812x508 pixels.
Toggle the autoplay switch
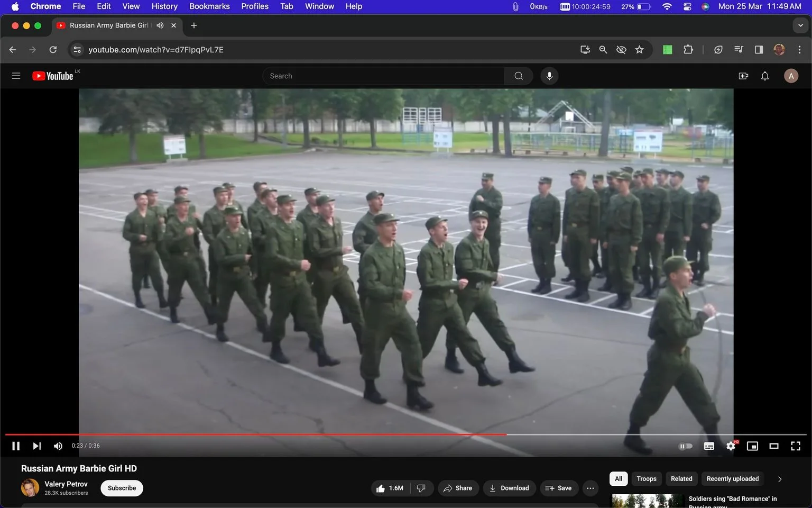pos(685,446)
